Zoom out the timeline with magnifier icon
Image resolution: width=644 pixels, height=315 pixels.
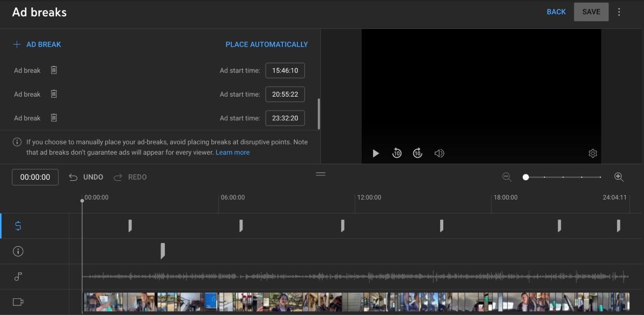507,177
